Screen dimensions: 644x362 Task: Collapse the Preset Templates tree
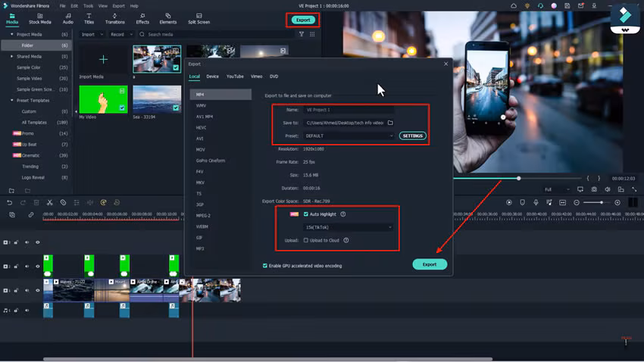(11, 100)
